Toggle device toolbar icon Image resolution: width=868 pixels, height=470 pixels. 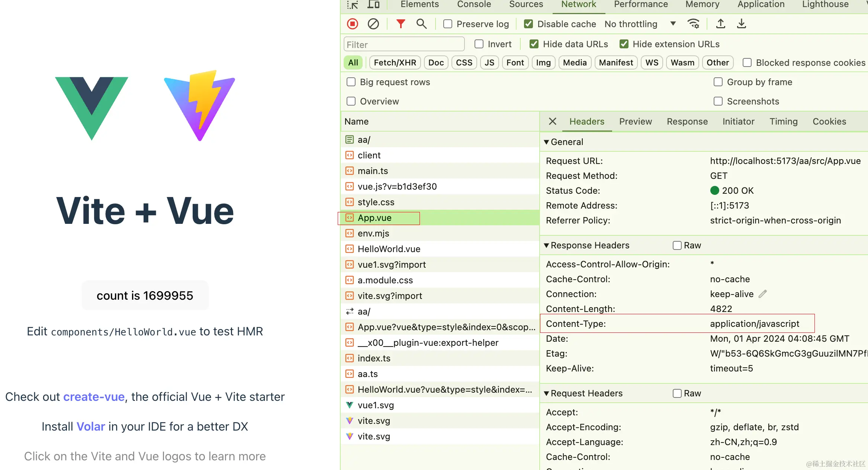[x=373, y=4]
